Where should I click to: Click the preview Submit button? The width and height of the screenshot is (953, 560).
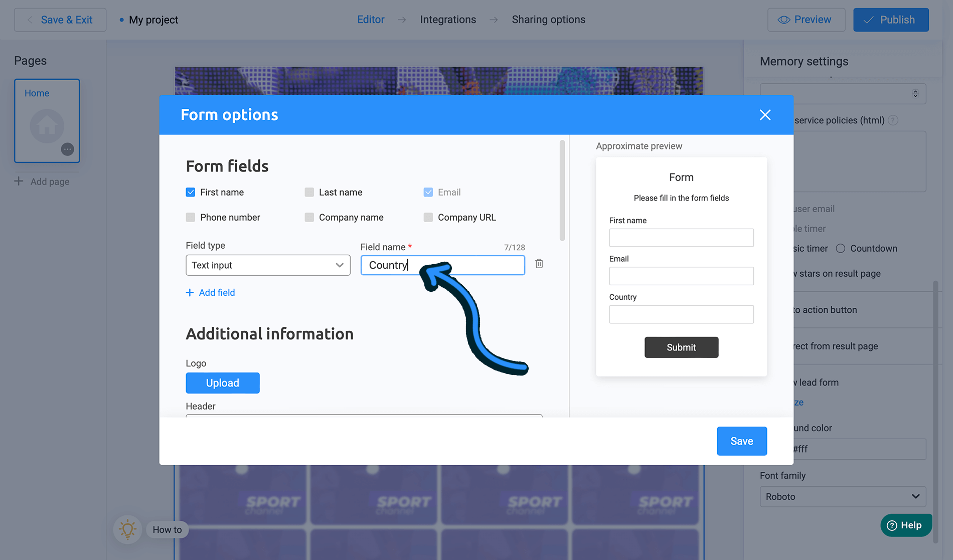[681, 347]
